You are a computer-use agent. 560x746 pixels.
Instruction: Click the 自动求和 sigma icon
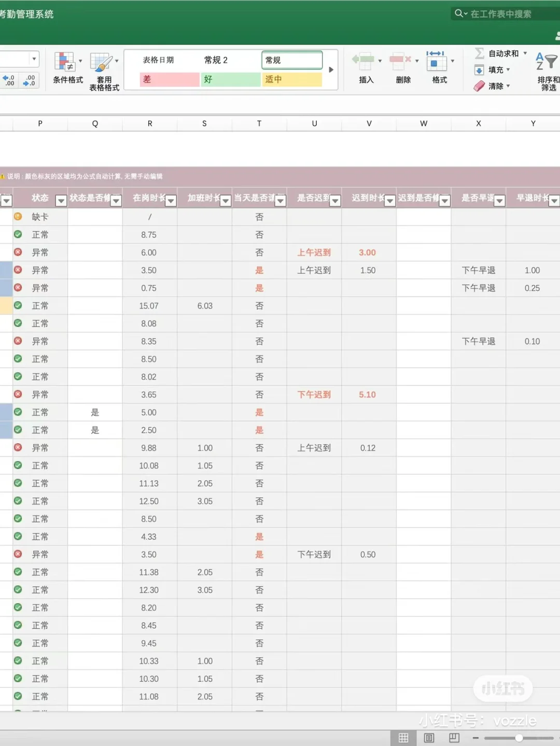click(480, 53)
